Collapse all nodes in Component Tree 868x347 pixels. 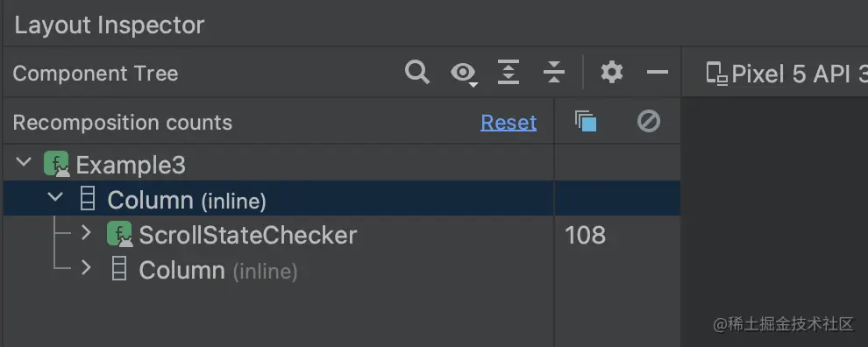click(553, 72)
